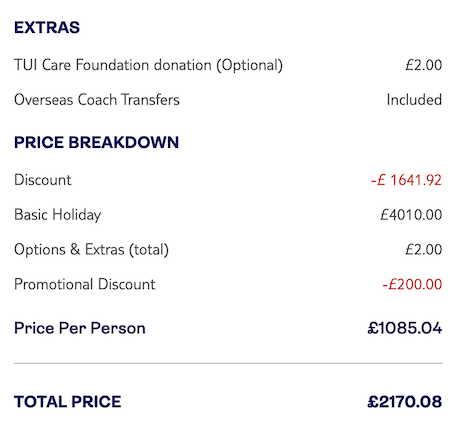454x446 pixels.
Task: Click the £4010.00 basic holiday price
Action: pos(411,215)
